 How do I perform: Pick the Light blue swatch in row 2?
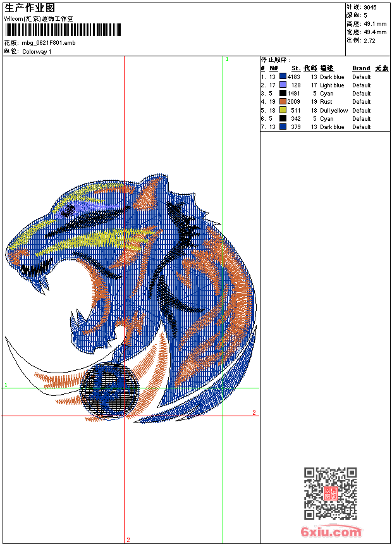click(283, 85)
